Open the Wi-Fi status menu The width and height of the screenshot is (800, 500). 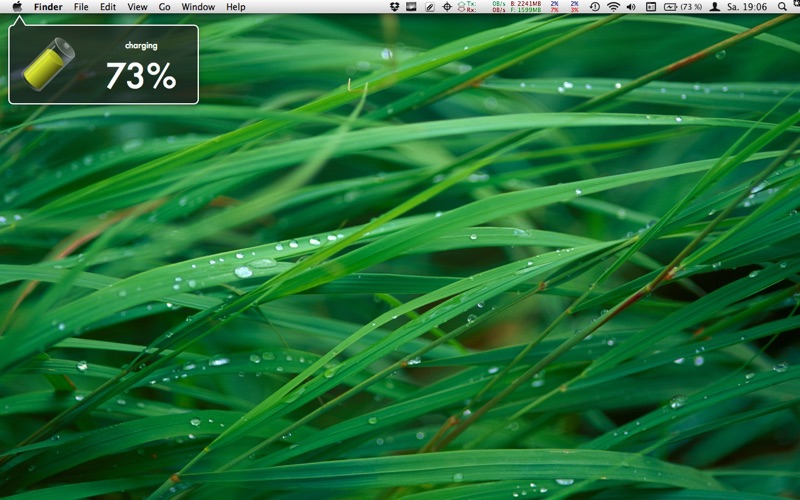click(x=613, y=7)
